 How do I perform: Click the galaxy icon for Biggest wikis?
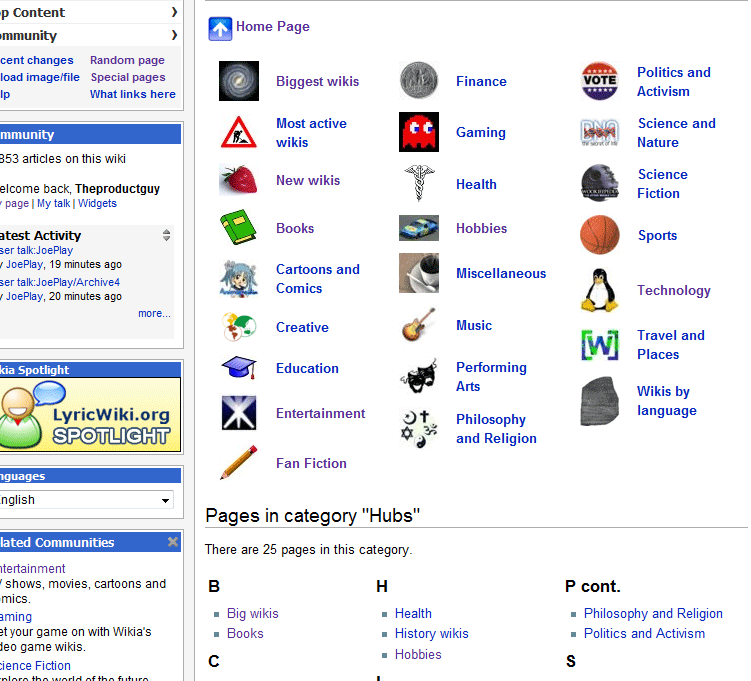238,81
